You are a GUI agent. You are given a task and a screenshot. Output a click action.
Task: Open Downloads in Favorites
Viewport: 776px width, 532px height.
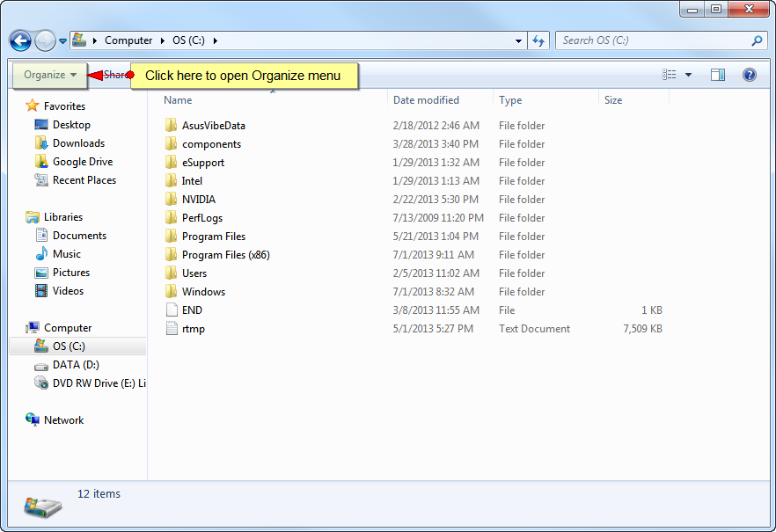(78, 143)
